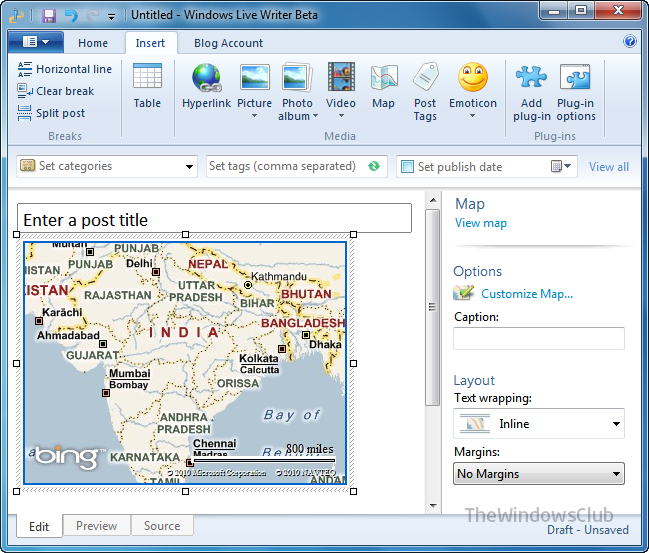Click the post title field
This screenshot has width=649, height=553.
[214, 219]
